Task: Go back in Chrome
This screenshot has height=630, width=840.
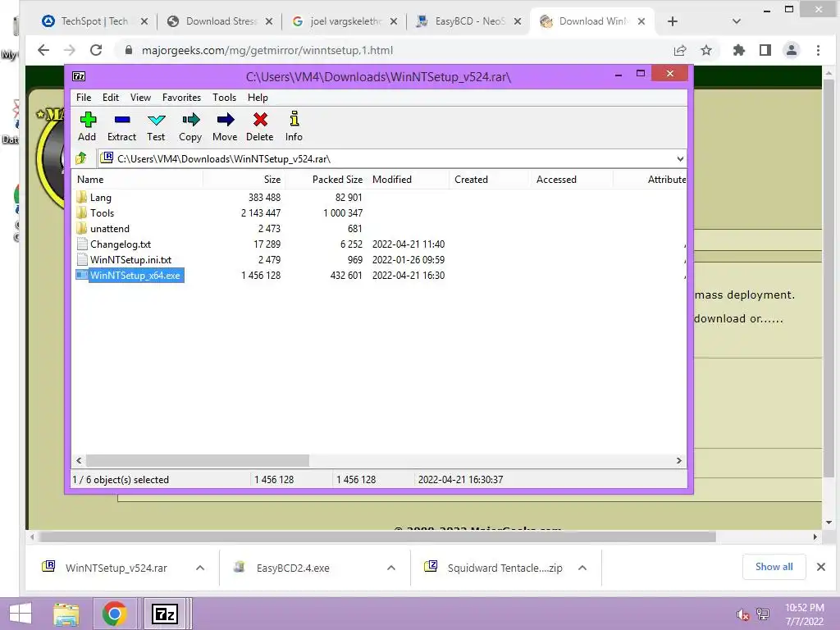Action: click(x=43, y=50)
